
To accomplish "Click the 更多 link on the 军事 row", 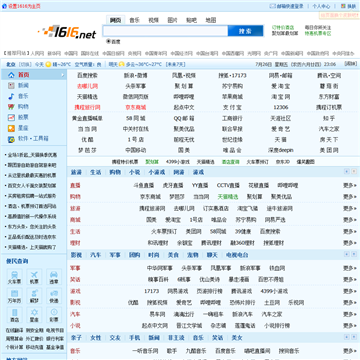I will 350,268.
